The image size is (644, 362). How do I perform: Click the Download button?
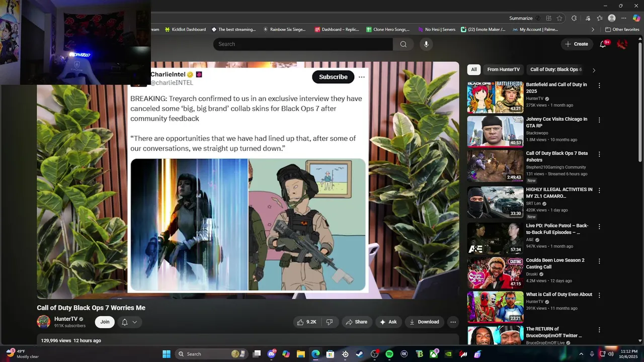pyautogui.click(x=424, y=322)
